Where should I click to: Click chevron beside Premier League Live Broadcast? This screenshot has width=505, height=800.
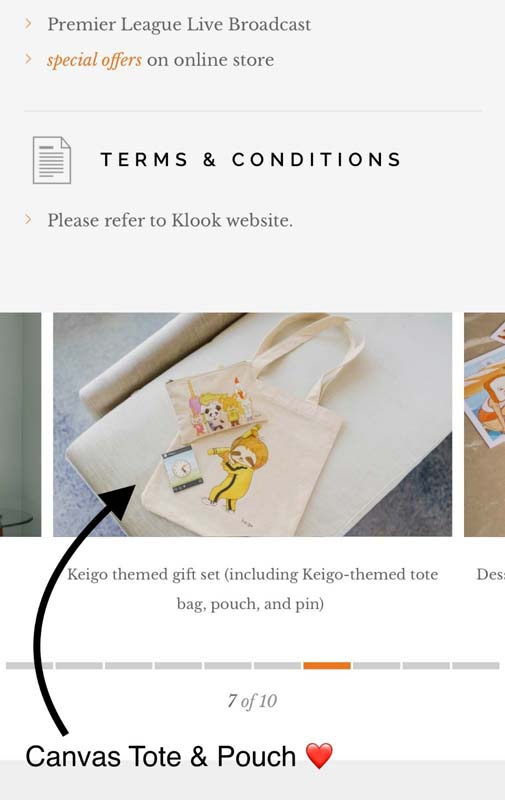(29, 23)
